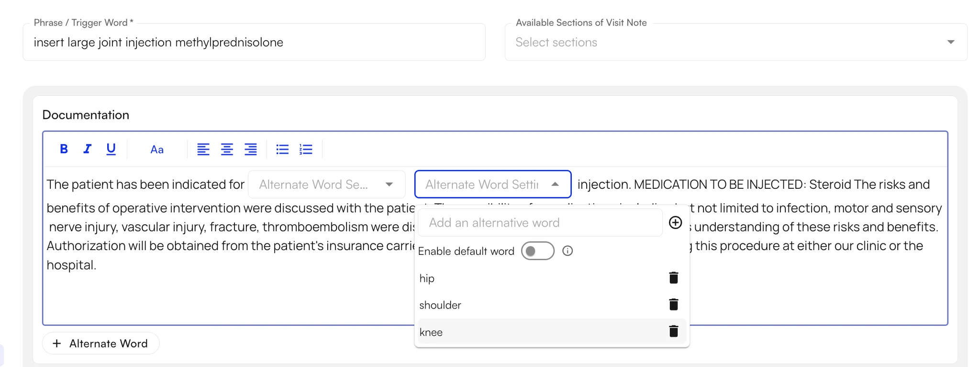This screenshot has height=367, width=980.
Task: Open the first Alternate Word Settings dropdown
Action: coord(327,184)
